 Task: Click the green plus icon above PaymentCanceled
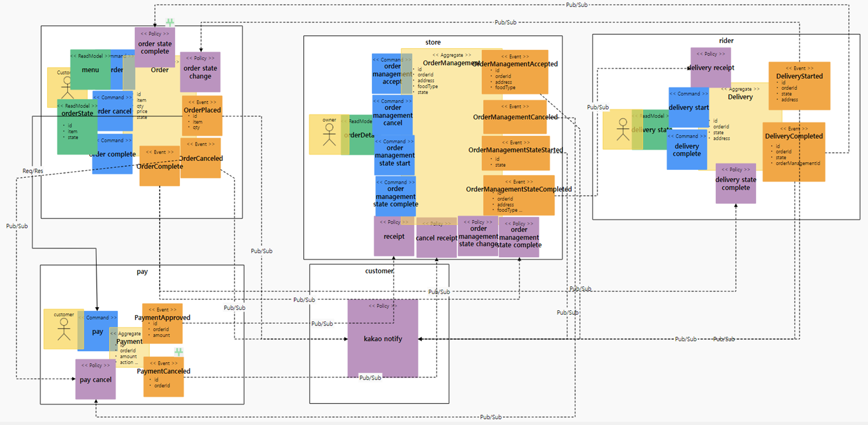179,352
